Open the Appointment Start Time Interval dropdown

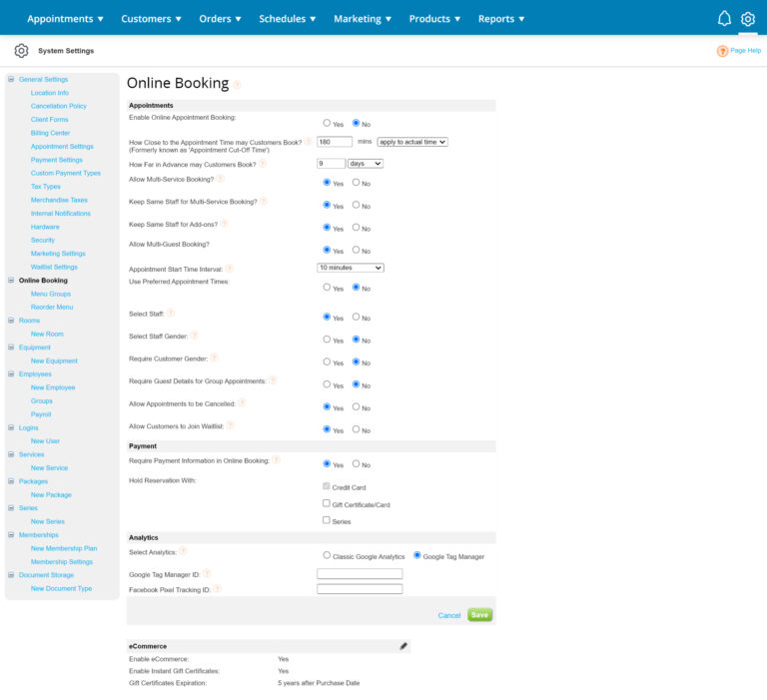(x=350, y=268)
